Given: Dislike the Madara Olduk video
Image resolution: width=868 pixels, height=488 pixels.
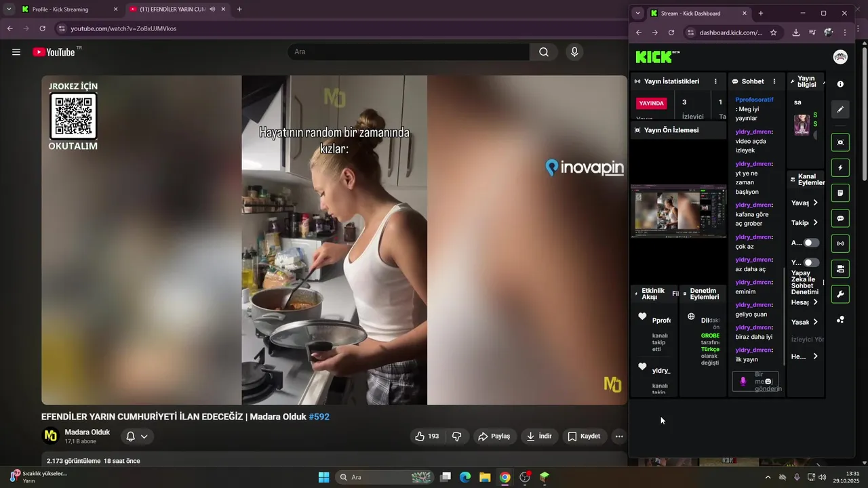Looking at the screenshot, I should [x=457, y=436].
